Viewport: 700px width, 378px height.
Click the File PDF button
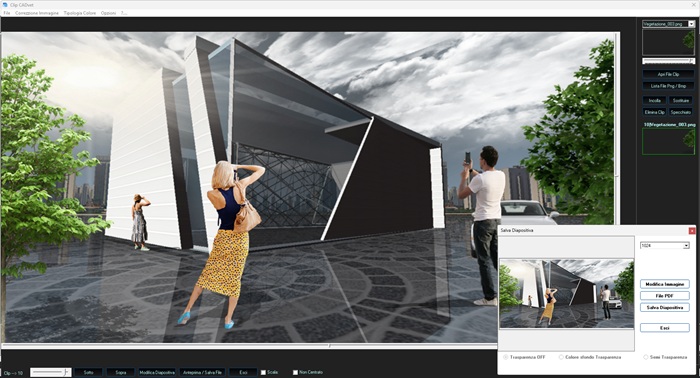tap(665, 295)
